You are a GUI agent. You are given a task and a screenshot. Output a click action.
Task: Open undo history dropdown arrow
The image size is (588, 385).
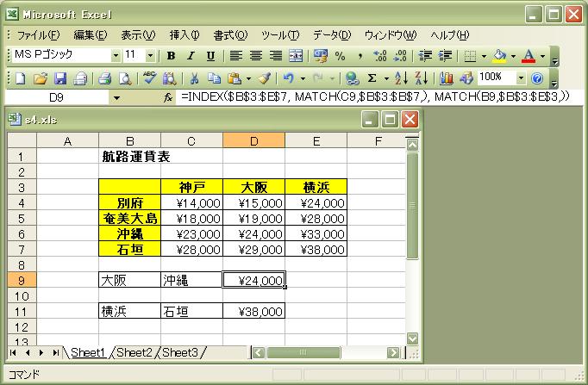tap(303, 78)
